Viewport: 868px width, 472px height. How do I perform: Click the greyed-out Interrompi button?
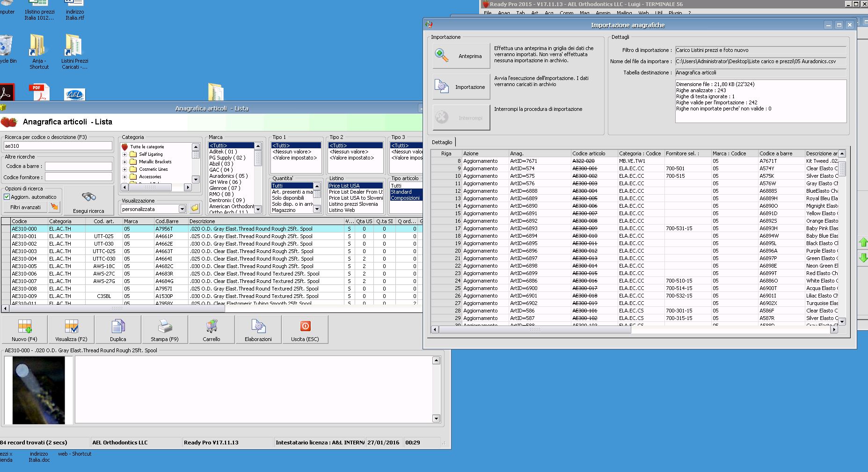pos(461,118)
